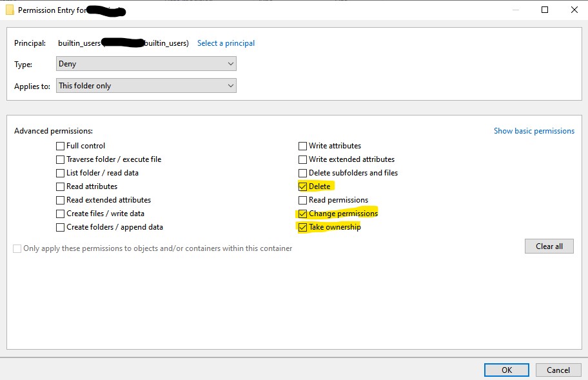Enable Write attributes permission
Viewport: 588px width, 380px height.
pyautogui.click(x=302, y=146)
